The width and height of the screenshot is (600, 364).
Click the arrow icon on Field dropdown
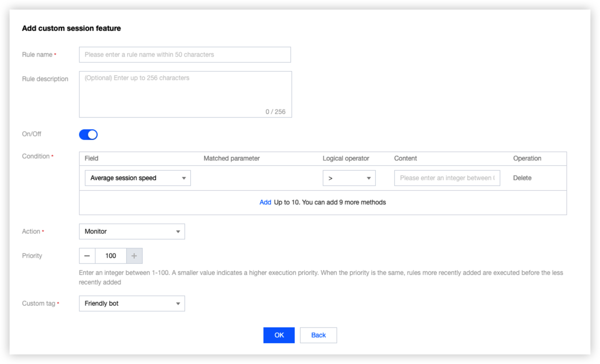tap(184, 179)
